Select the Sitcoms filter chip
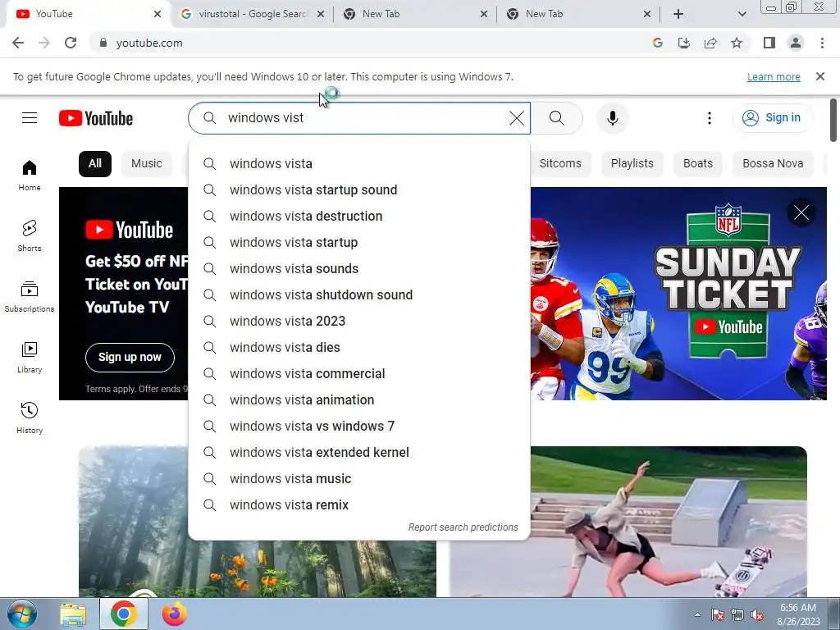 tap(560, 163)
